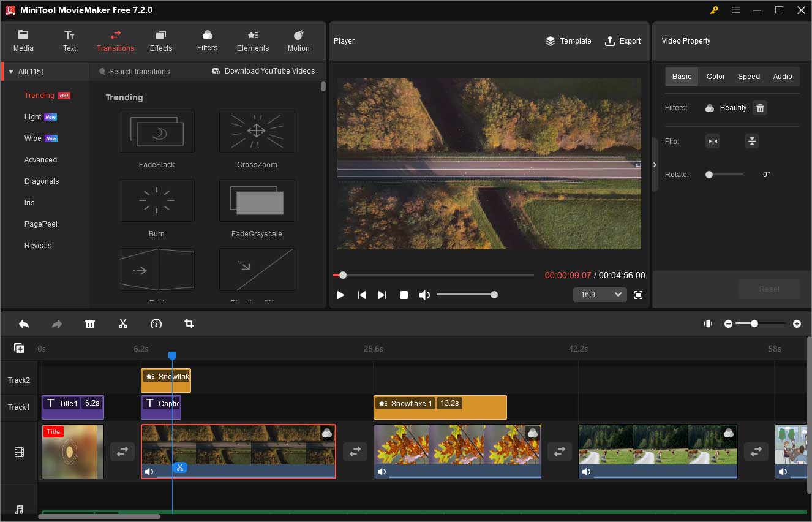This screenshot has width=812, height=522.
Task: Click the scissors icon on the playhead
Action: [179, 467]
